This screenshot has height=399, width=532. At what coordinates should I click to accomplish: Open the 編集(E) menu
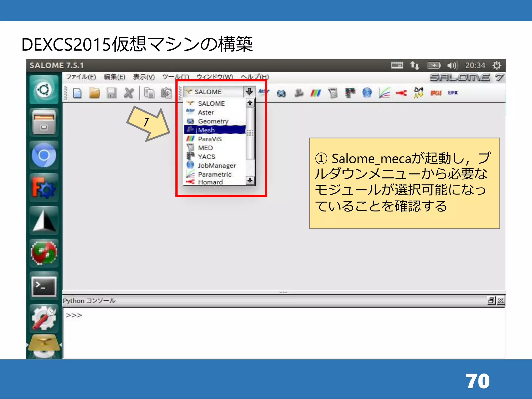click(114, 77)
